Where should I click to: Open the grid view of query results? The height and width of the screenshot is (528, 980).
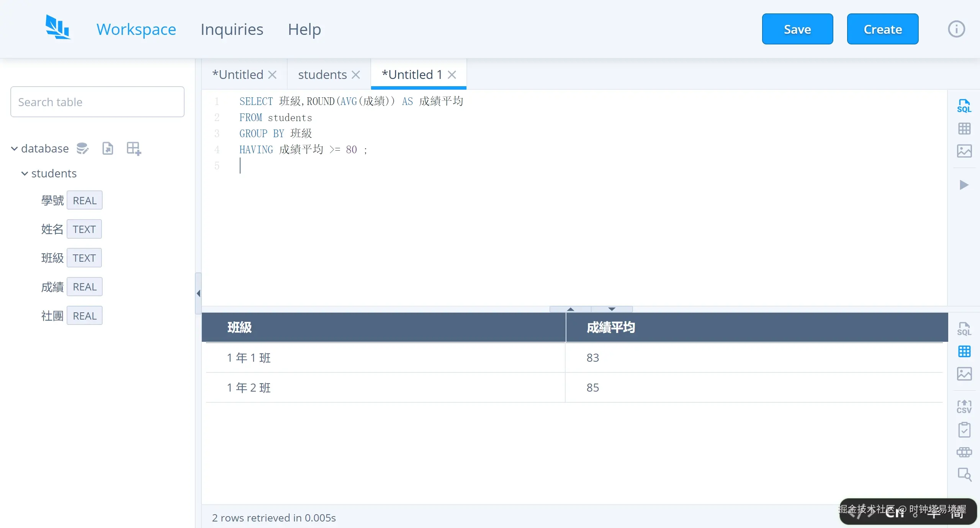[x=965, y=351]
